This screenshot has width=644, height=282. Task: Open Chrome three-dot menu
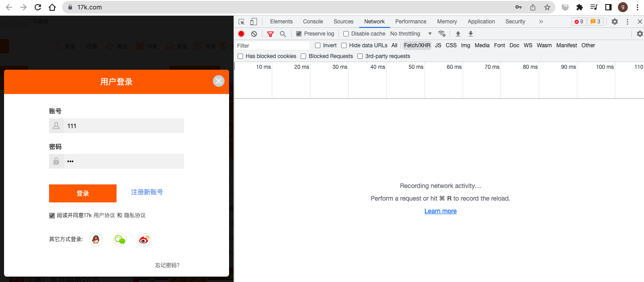pos(637,7)
